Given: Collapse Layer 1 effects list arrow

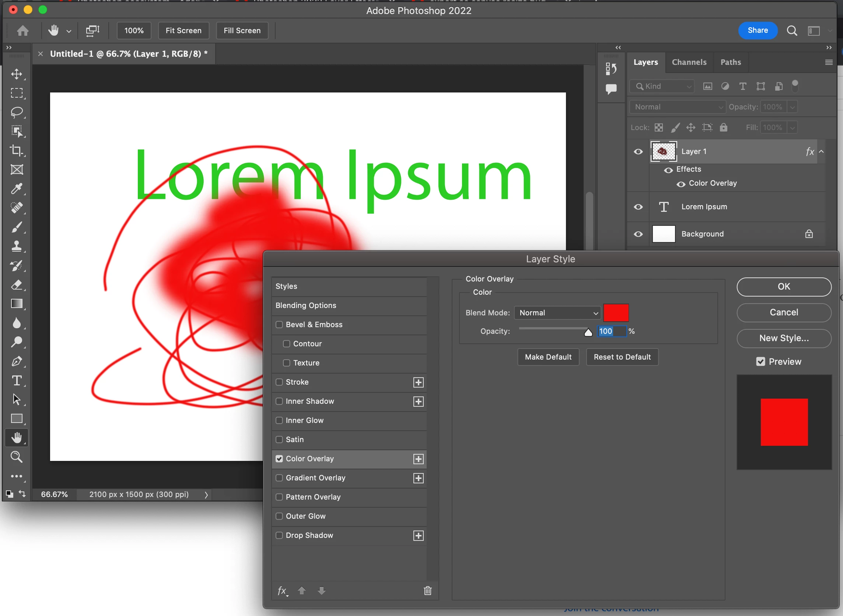Looking at the screenshot, I should coord(821,151).
